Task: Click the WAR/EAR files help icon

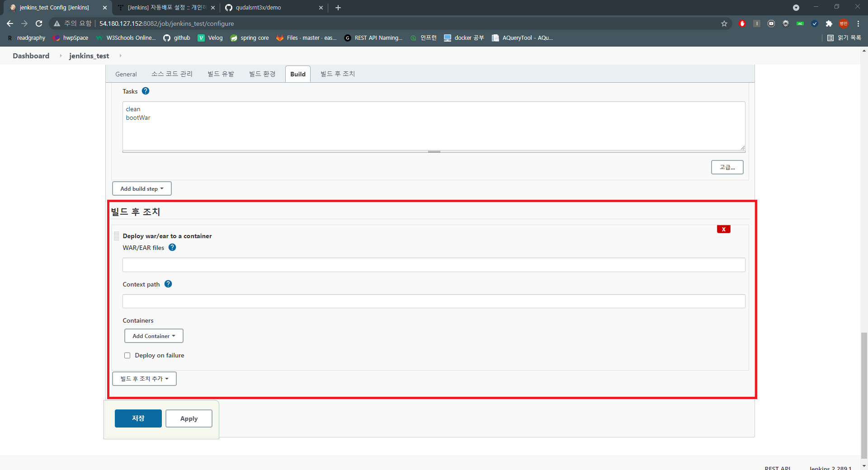Action: pos(172,248)
